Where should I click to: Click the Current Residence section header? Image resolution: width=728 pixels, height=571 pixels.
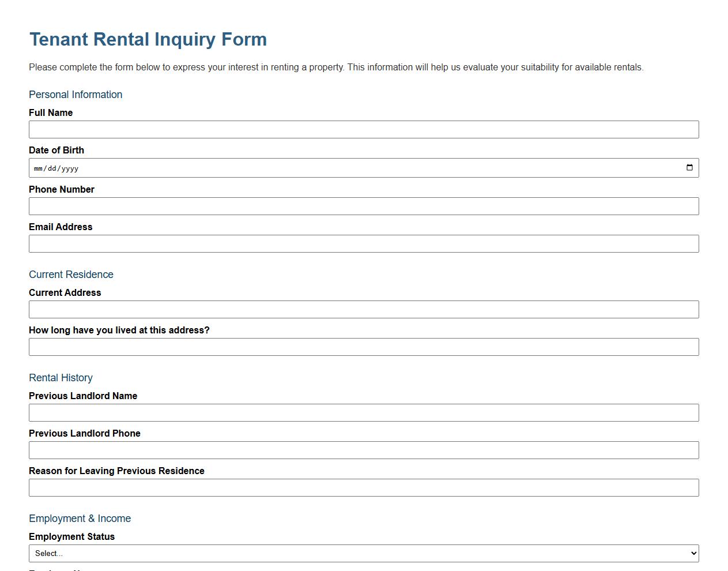tap(71, 274)
